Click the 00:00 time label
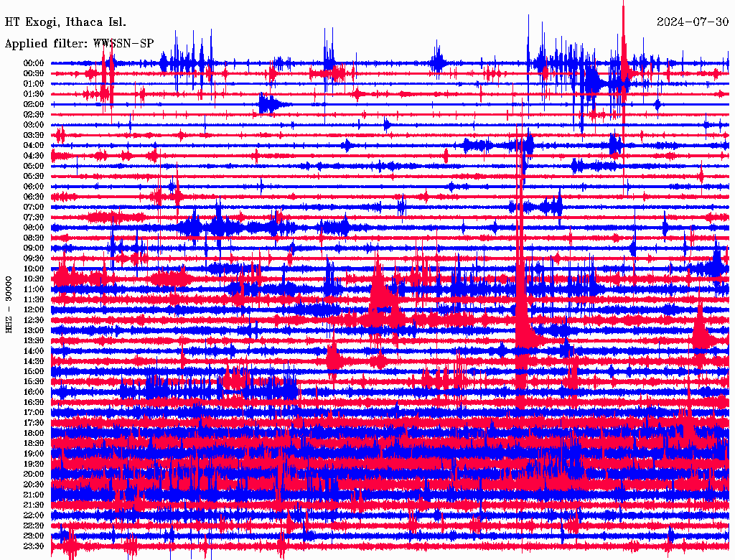This screenshot has width=735, height=560. (x=34, y=63)
